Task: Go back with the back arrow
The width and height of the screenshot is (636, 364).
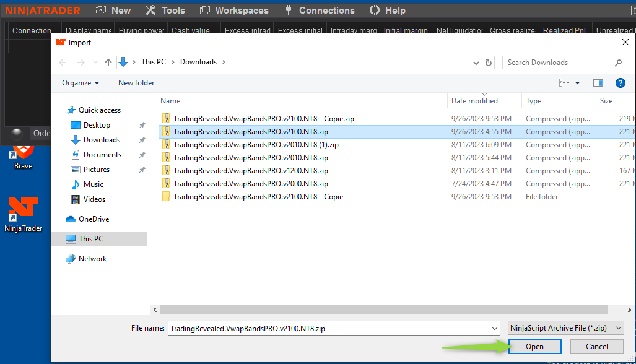Action: 63,63
